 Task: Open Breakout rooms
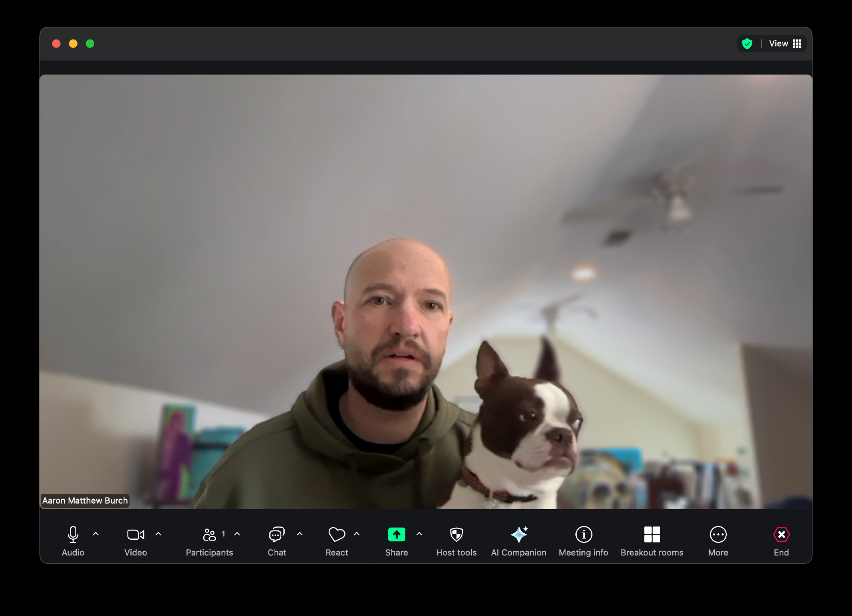[x=652, y=540]
